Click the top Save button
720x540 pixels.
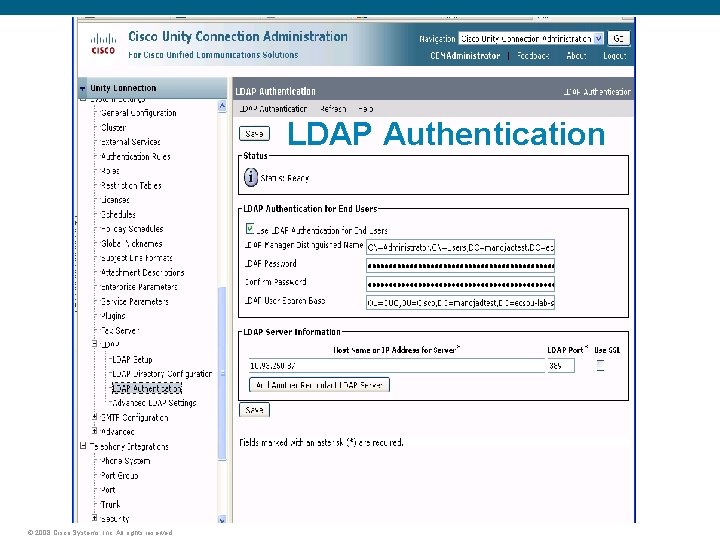coord(254,134)
